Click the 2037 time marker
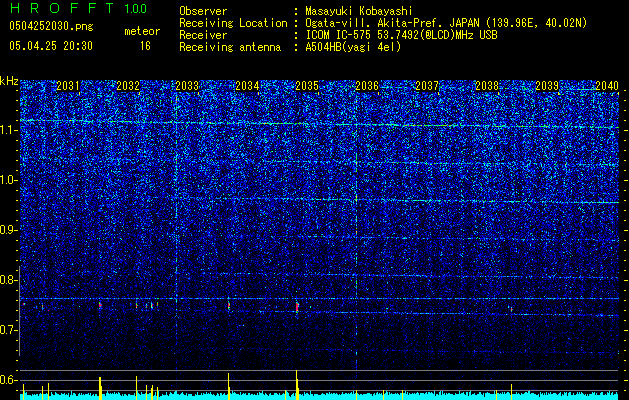Viewport: 629px width, 400px height. (x=427, y=86)
